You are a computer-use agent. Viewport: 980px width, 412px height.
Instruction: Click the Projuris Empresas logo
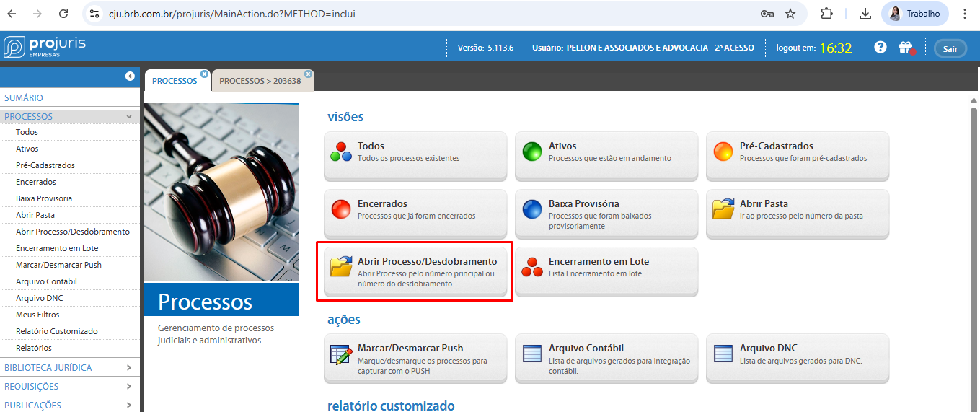tap(45, 47)
